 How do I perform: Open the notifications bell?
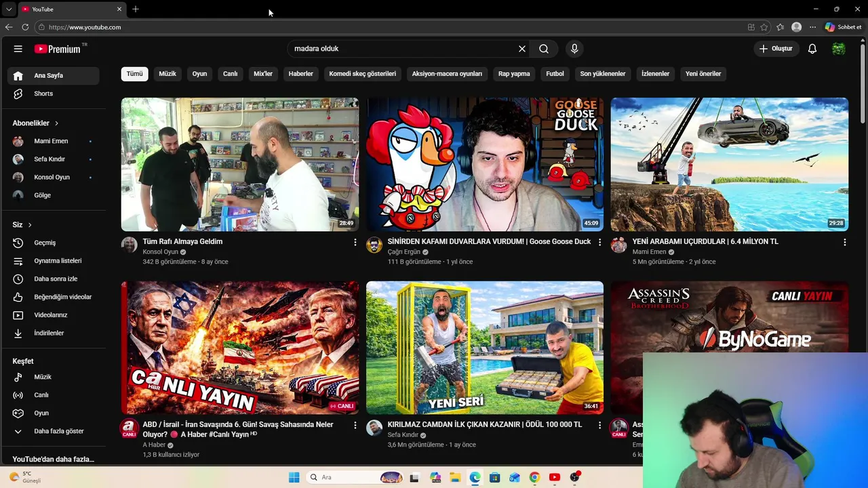pyautogui.click(x=812, y=49)
